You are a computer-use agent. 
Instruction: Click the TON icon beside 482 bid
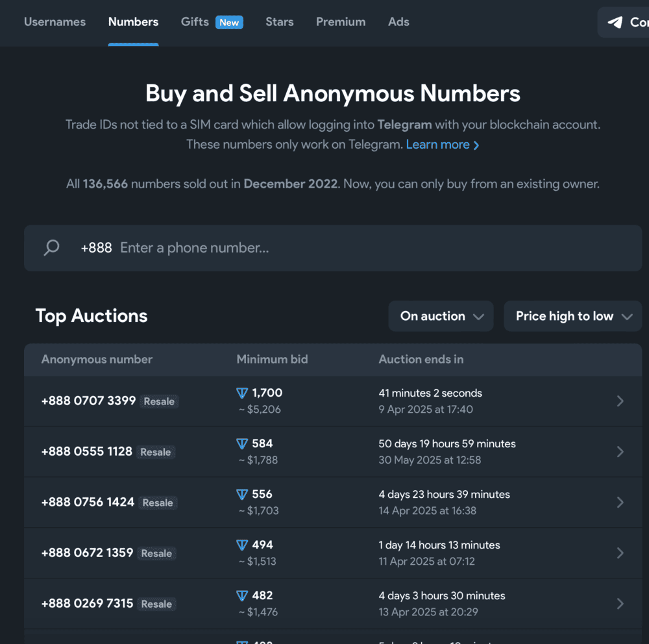242,595
